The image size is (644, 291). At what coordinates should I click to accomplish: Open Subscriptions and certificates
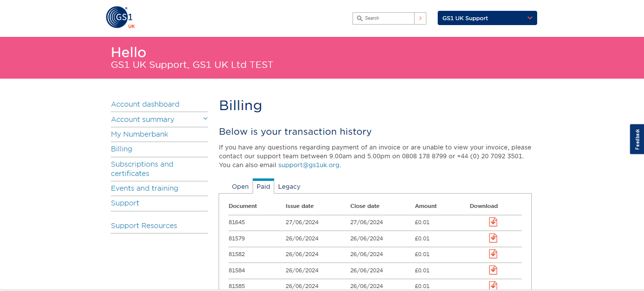click(x=142, y=169)
